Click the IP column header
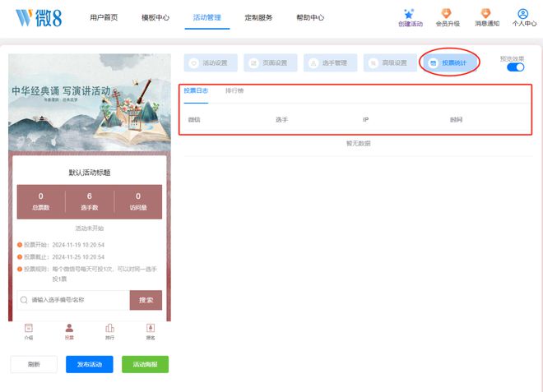 365,120
